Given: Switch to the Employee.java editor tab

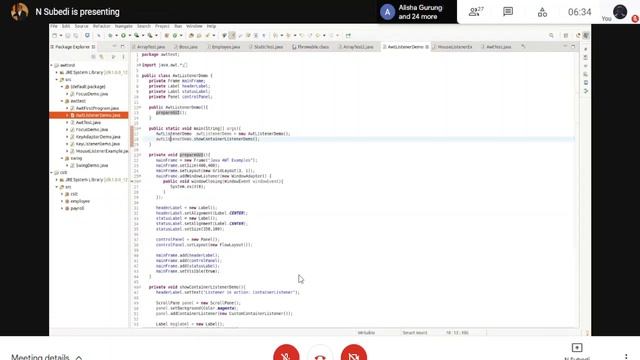Looking at the screenshot, I should (224, 47).
